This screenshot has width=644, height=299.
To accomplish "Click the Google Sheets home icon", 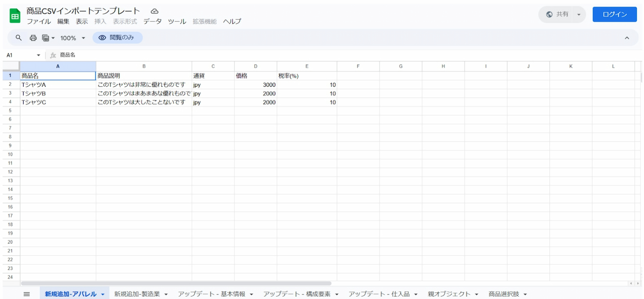I will (x=15, y=16).
